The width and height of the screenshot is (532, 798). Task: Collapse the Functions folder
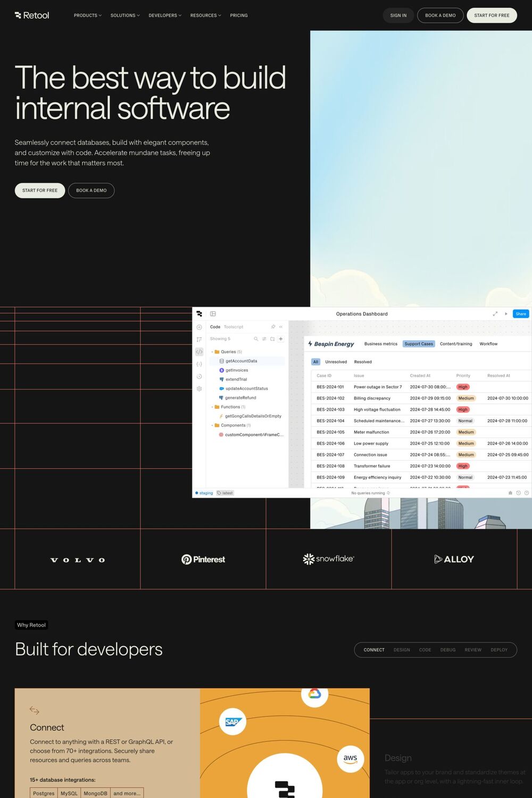(212, 407)
